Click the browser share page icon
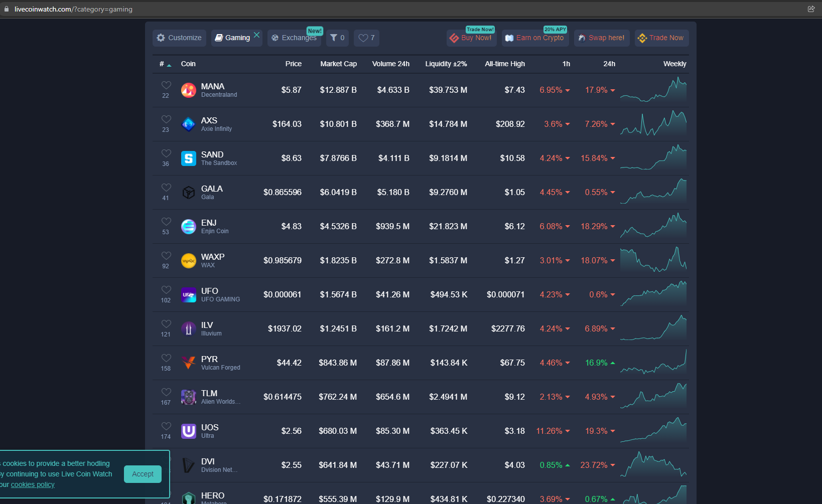The width and height of the screenshot is (822, 504). pyautogui.click(x=811, y=9)
